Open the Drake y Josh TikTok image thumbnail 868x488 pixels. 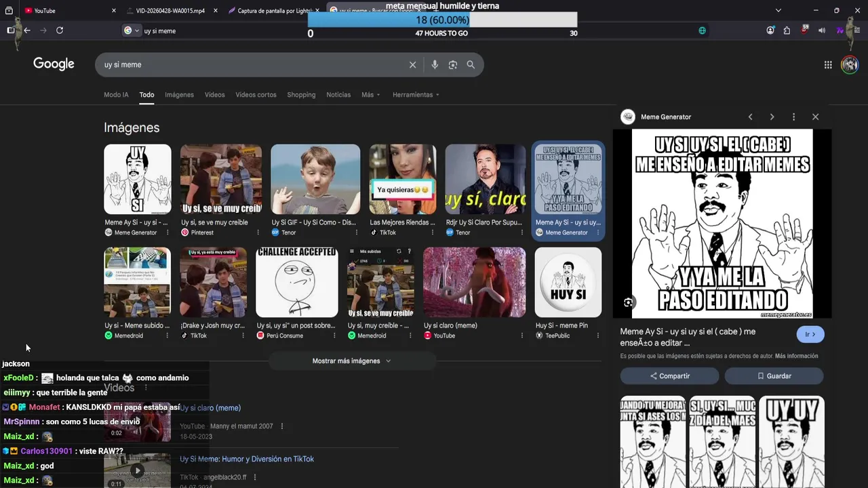(x=213, y=282)
